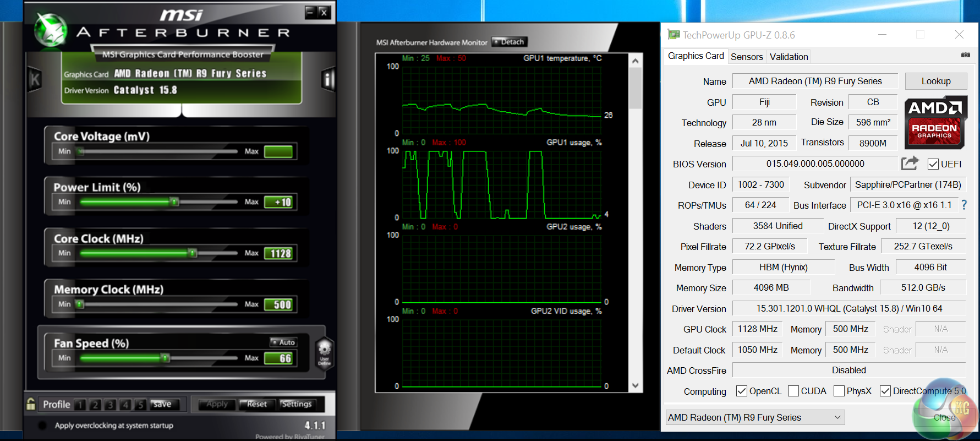Select profile slot 1
Image resolution: width=980 pixels, height=441 pixels.
[x=80, y=405]
